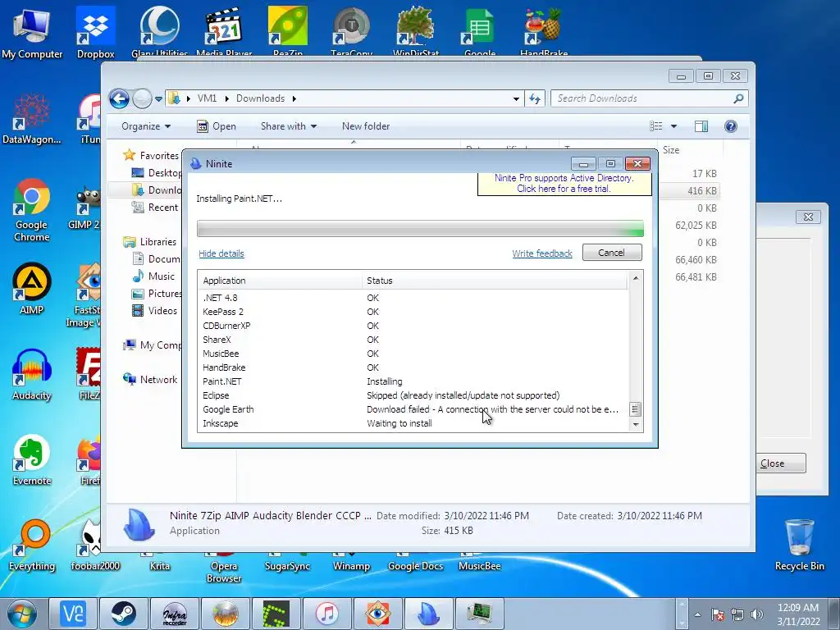Open the Share with dropdown
The image size is (840, 630).
pyautogui.click(x=288, y=126)
